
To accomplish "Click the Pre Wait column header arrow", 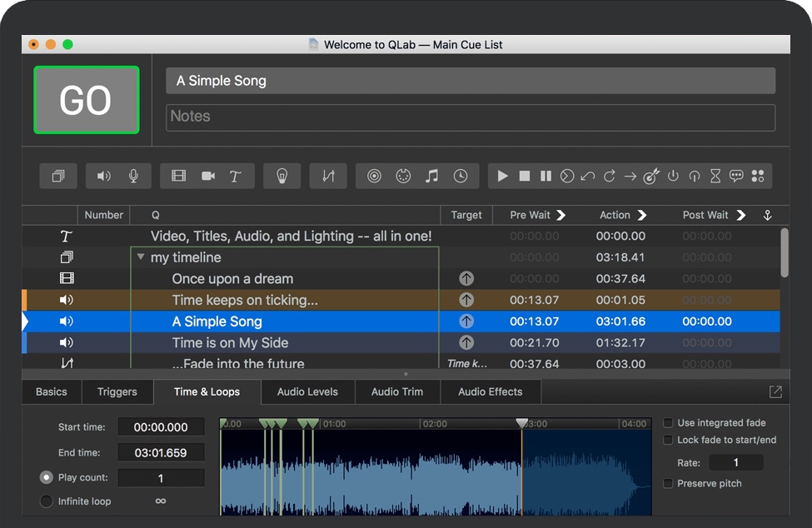I will 561,215.
